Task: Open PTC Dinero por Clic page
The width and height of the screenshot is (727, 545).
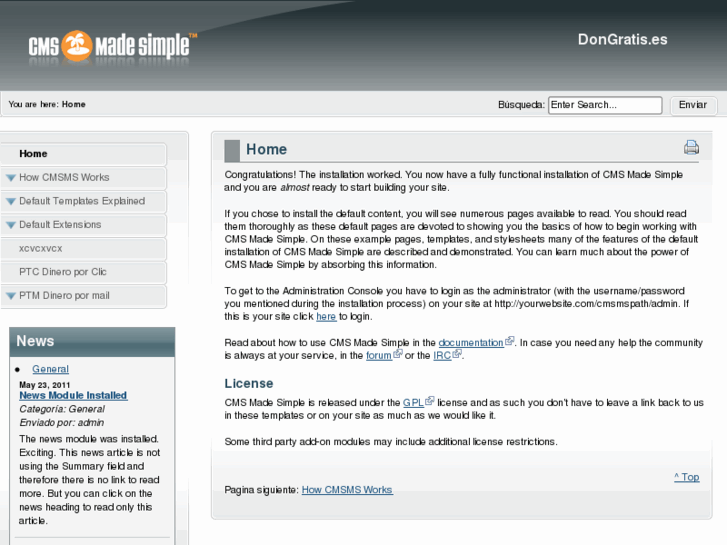Action: point(83,272)
